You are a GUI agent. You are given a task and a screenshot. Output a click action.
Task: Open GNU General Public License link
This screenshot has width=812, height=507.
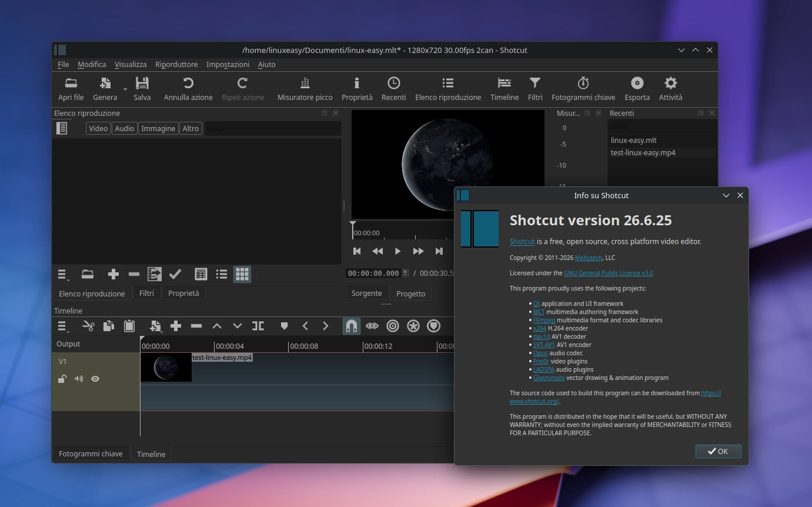609,273
